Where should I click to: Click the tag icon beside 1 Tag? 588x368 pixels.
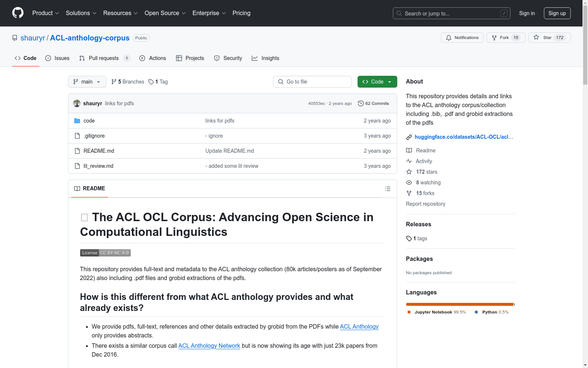[x=151, y=82]
